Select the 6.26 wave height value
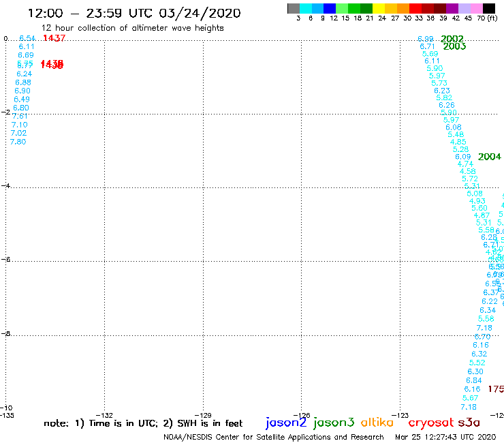Image resolution: width=504 pixels, height=443 pixels. click(447, 105)
